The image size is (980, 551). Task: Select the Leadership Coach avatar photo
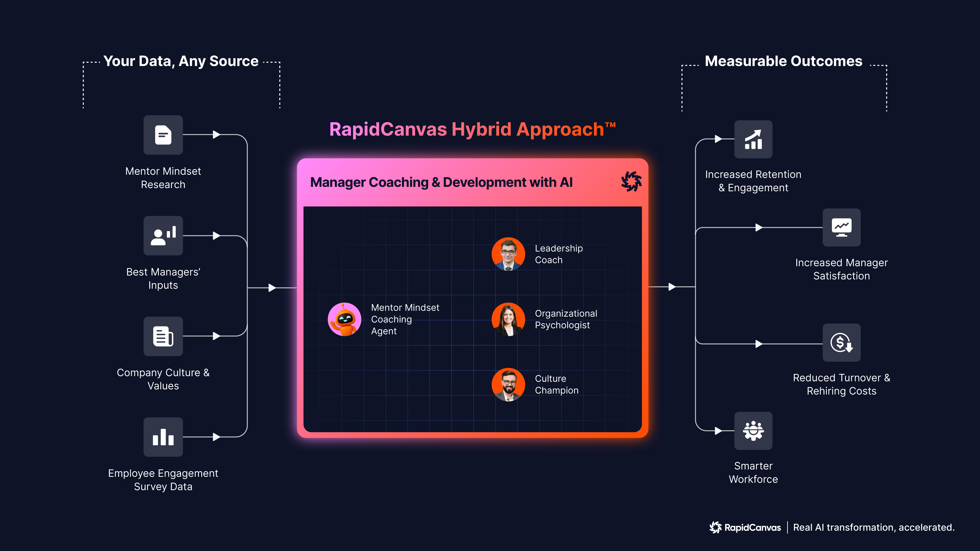click(x=508, y=254)
